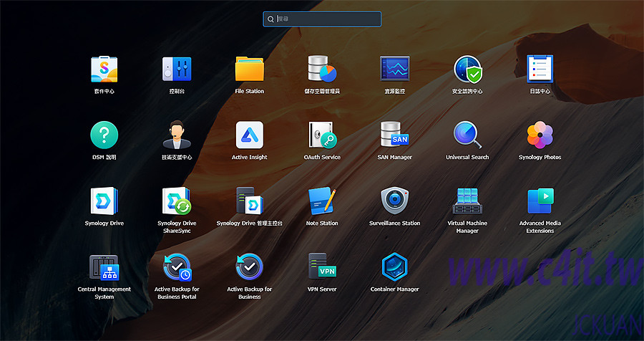The width and height of the screenshot is (644, 341).
Task: Open the Synology Drive app
Action: [x=104, y=201]
